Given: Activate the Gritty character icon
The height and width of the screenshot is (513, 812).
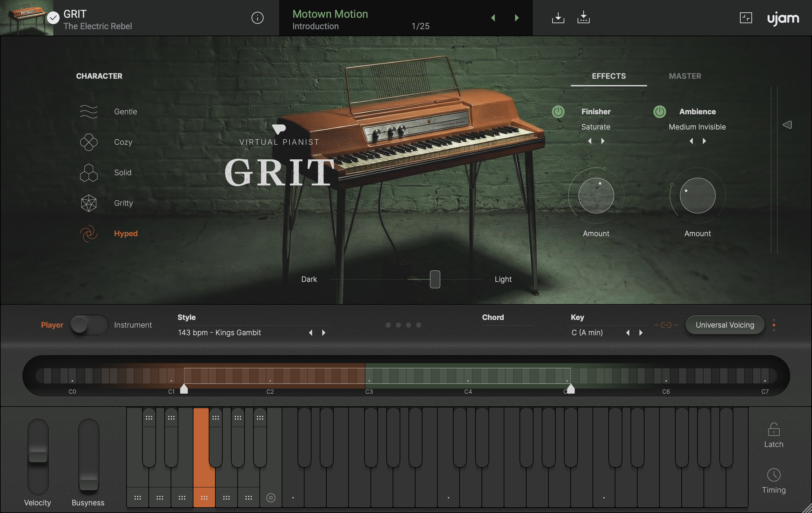Looking at the screenshot, I should 88,203.
